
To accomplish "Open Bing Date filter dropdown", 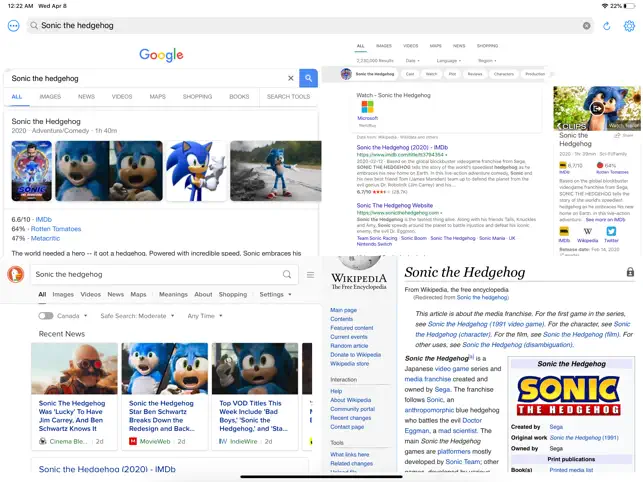I will point(413,60).
